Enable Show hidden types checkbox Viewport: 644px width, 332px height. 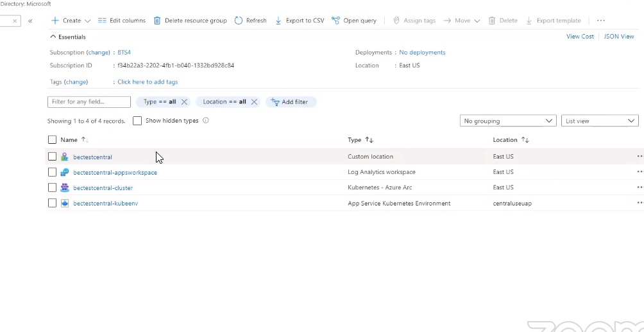pyautogui.click(x=137, y=121)
